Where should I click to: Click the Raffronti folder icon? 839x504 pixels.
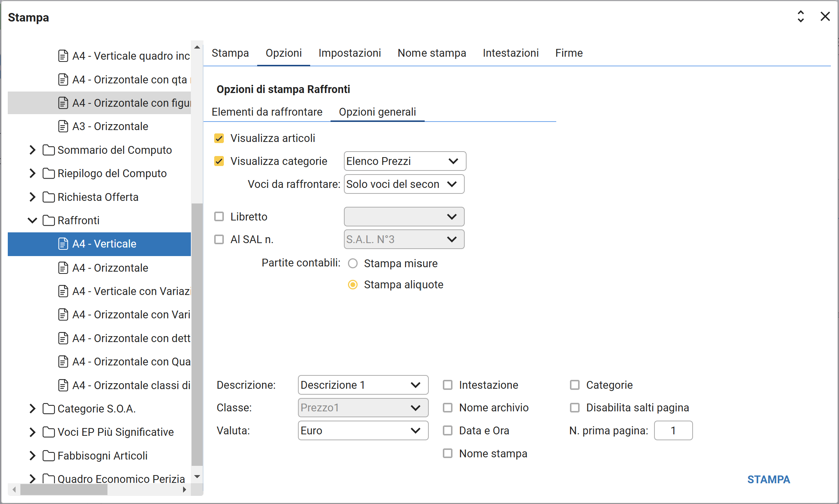click(49, 220)
